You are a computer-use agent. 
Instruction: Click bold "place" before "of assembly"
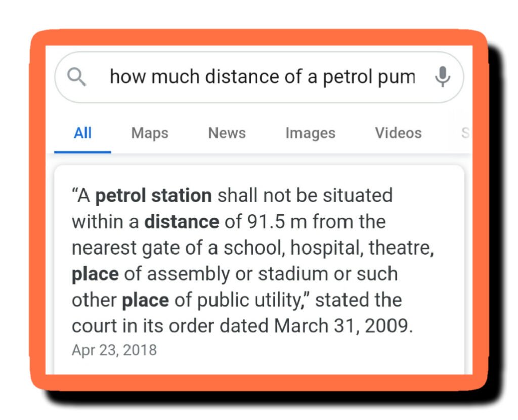[x=95, y=274]
